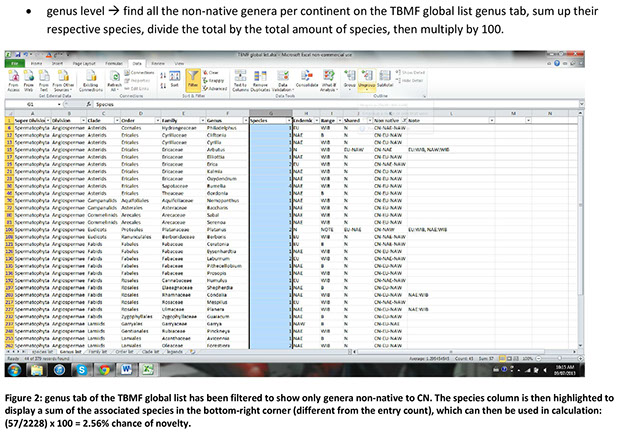Switch to the Formulas ribbon tab

click(x=114, y=63)
